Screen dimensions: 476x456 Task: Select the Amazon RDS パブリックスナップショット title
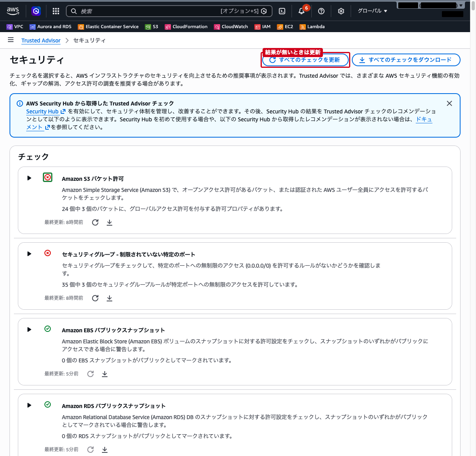tap(114, 406)
